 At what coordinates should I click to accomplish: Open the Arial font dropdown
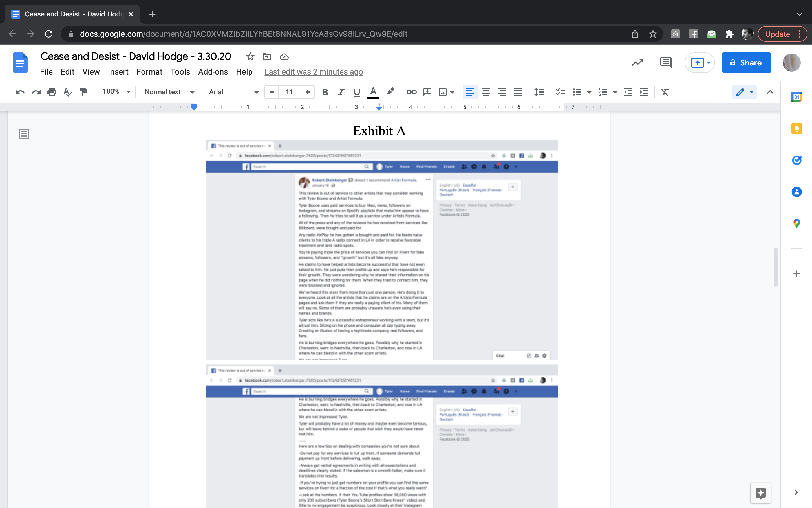coord(234,92)
